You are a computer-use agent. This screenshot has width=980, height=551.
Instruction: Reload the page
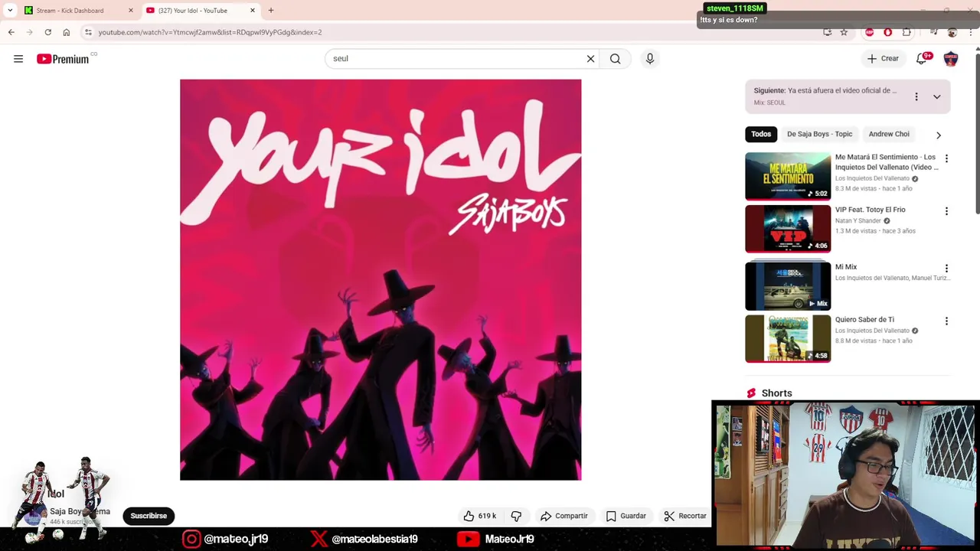point(47,32)
